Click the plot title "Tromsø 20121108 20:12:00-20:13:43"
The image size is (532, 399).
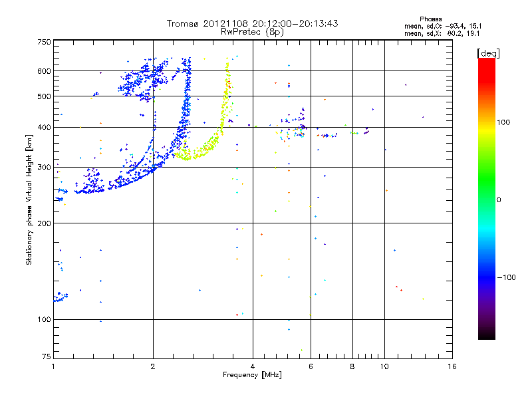(252, 23)
